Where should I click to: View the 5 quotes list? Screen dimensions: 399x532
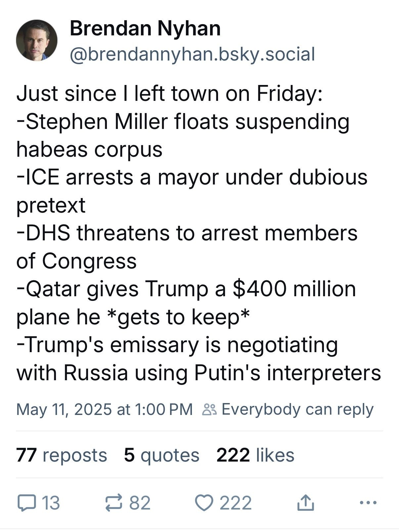click(162, 455)
